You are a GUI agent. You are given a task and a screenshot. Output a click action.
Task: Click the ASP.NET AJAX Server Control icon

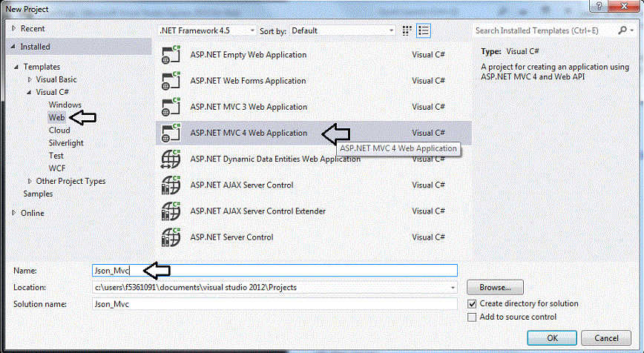171,185
